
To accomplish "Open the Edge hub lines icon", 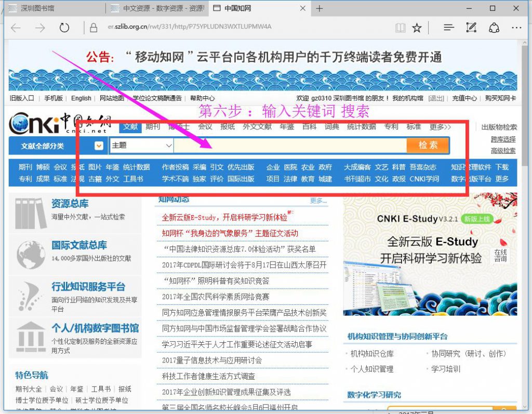I will point(448,28).
